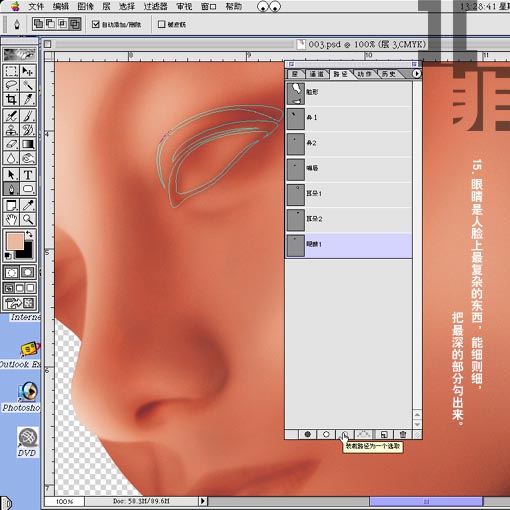The image size is (510, 510).
Task: Delete current path with trash icon
Action: pos(403,434)
